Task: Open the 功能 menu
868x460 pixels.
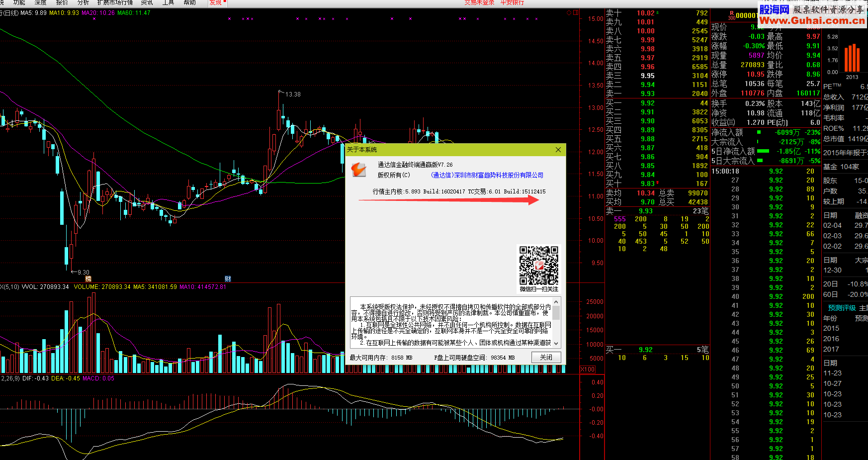Action: tap(19, 2)
